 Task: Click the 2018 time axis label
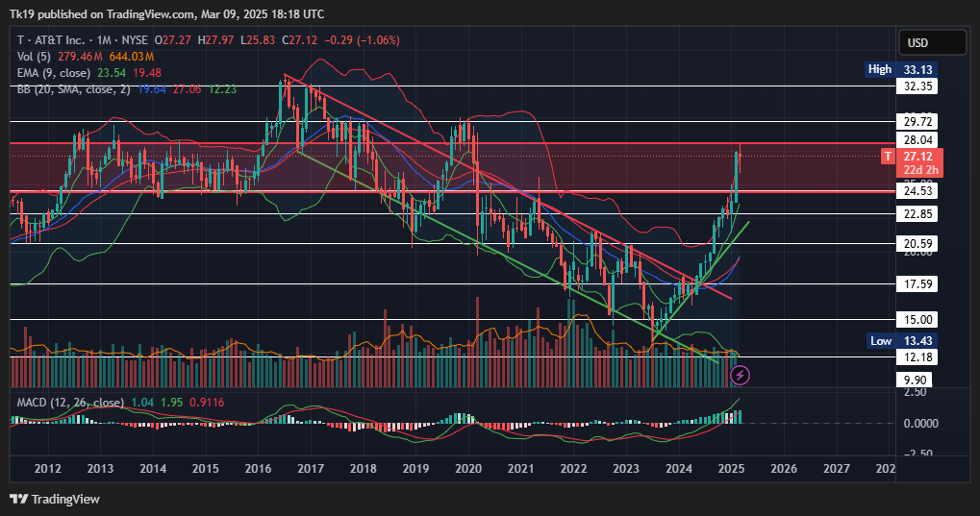pyautogui.click(x=364, y=469)
